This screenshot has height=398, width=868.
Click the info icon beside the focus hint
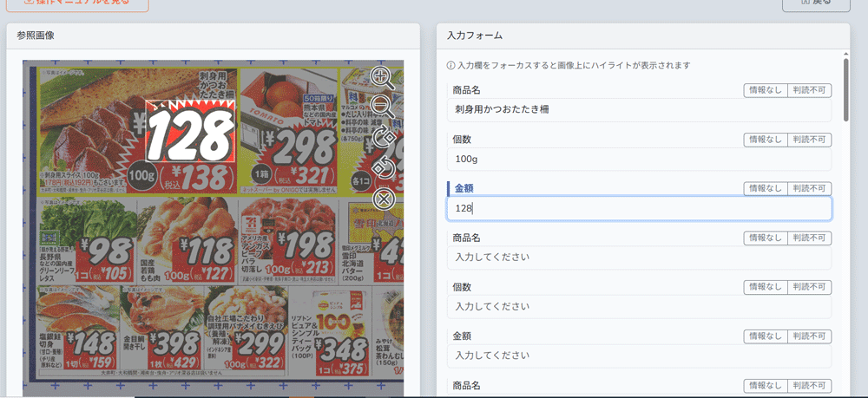point(450,65)
